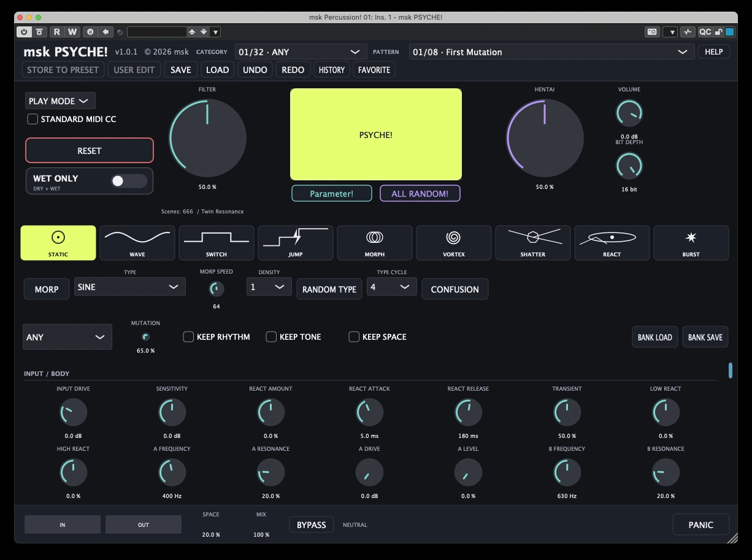
Task: Click the waveform activity icon
Action: point(688,32)
